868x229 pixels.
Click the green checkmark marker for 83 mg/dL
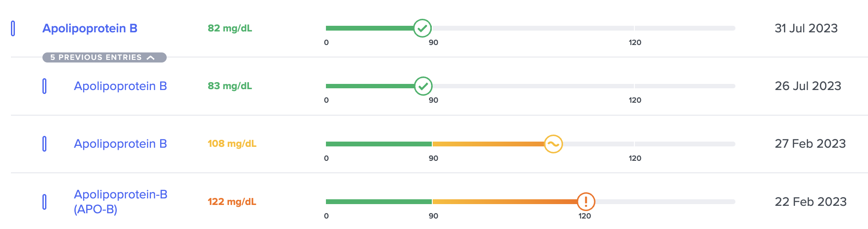coord(423,86)
